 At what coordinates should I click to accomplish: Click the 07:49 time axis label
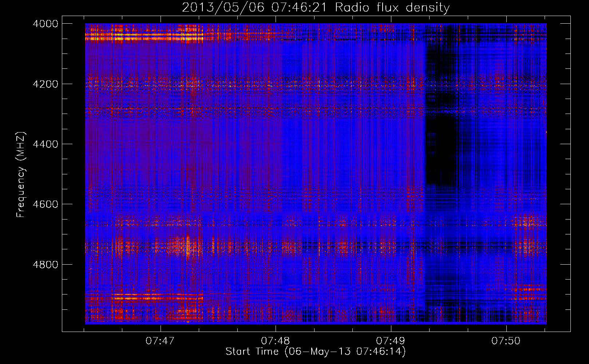pyautogui.click(x=391, y=341)
